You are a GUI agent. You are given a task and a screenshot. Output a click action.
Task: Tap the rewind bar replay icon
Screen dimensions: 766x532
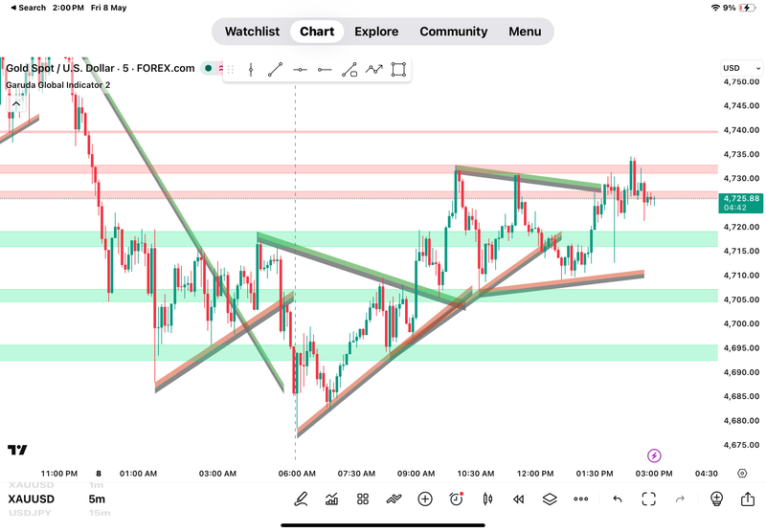pyautogui.click(x=518, y=499)
